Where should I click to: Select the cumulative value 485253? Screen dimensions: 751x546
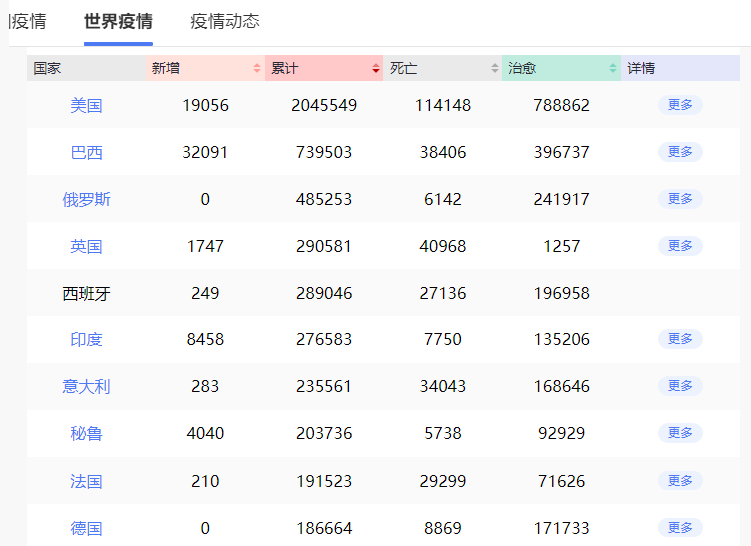click(324, 199)
